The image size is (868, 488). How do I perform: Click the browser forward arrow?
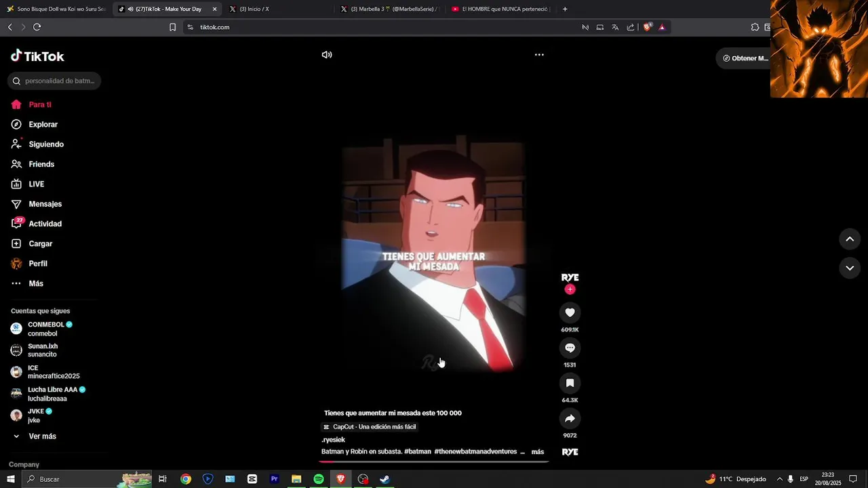click(23, 27)
